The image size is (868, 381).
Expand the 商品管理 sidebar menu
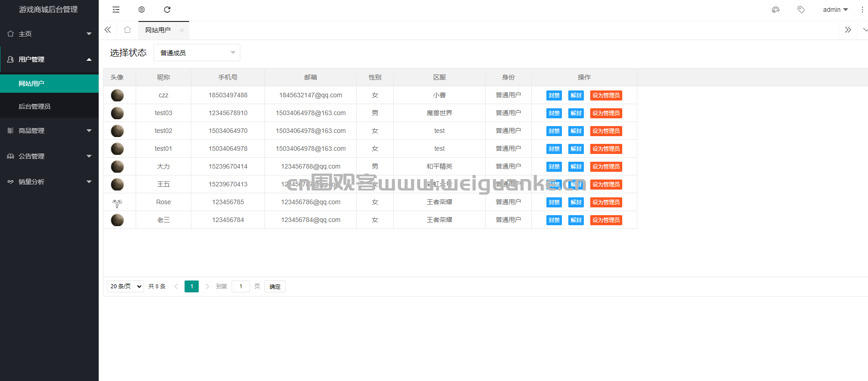click(x=49, y=131)
